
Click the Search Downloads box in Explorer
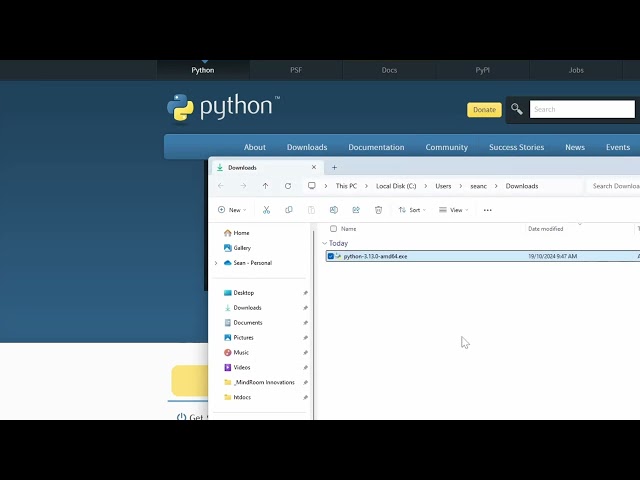coord(613,186)
